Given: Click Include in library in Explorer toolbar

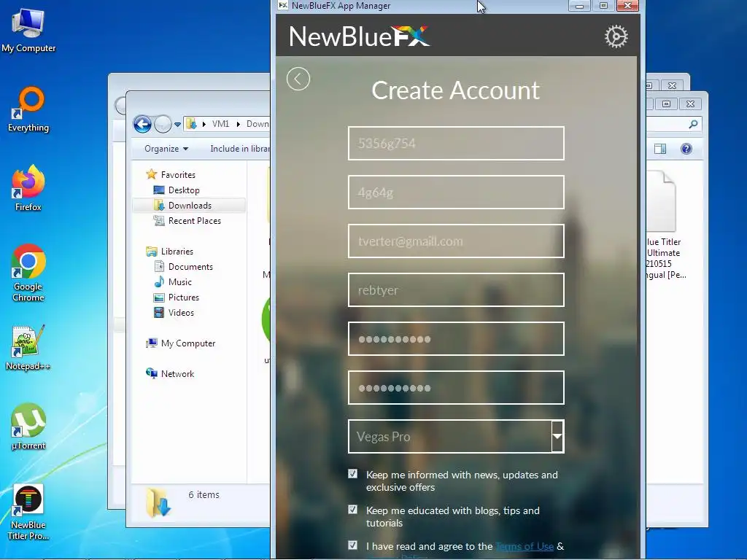Looking at the screenshot, I should (x=239, y=149).
